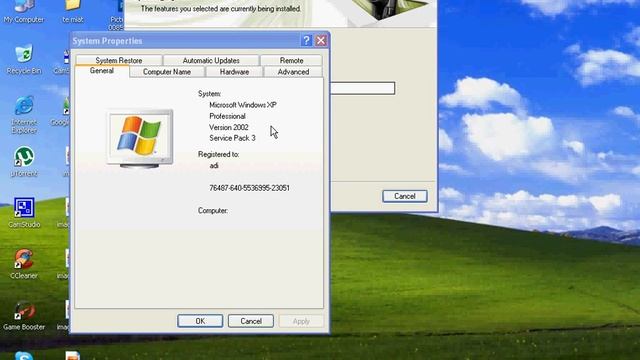Viewport: 640px width, 360px height.
Task: Click the Skype icon at the bottom of the desktop
Action: coord(24,356)
